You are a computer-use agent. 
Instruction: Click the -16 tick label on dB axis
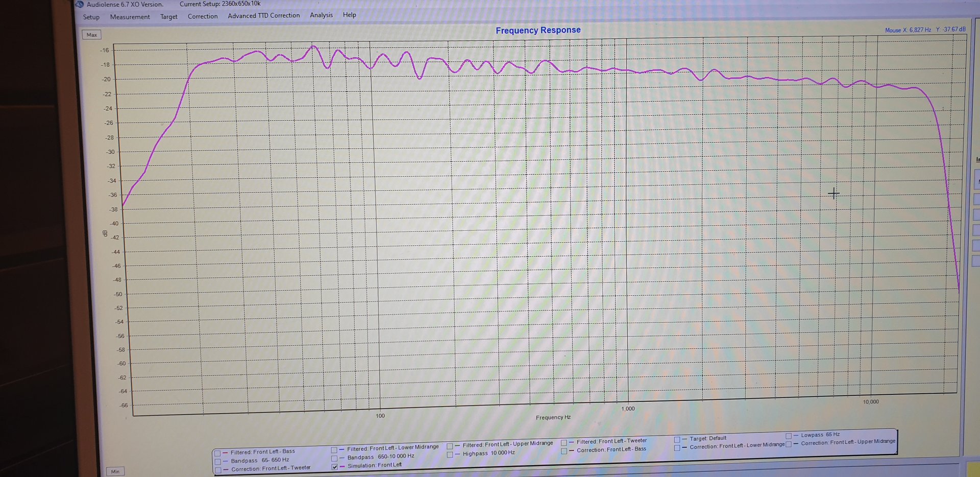point(105,50)
